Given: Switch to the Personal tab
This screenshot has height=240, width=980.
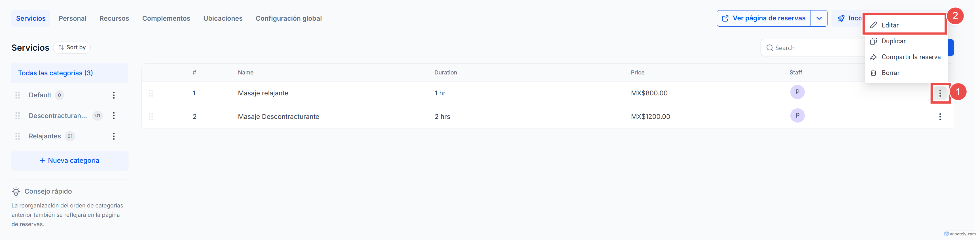Looking at the screenshot, I should point(72,18).
